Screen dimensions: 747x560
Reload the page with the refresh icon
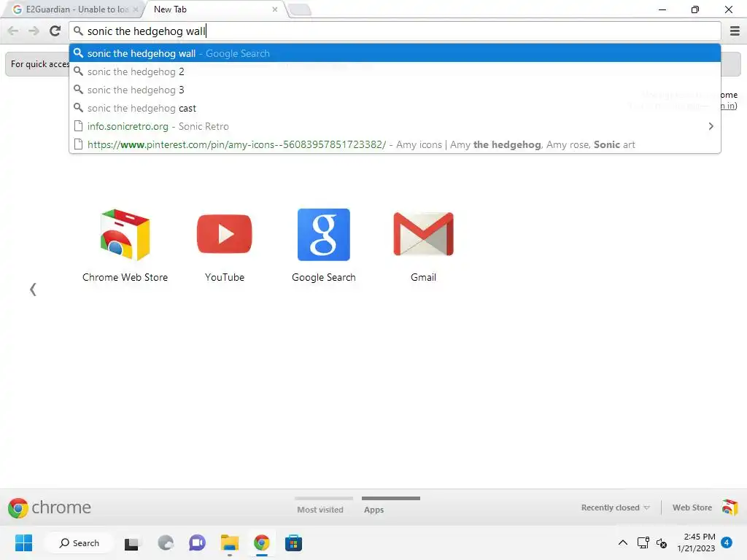[x=55, y=31]
